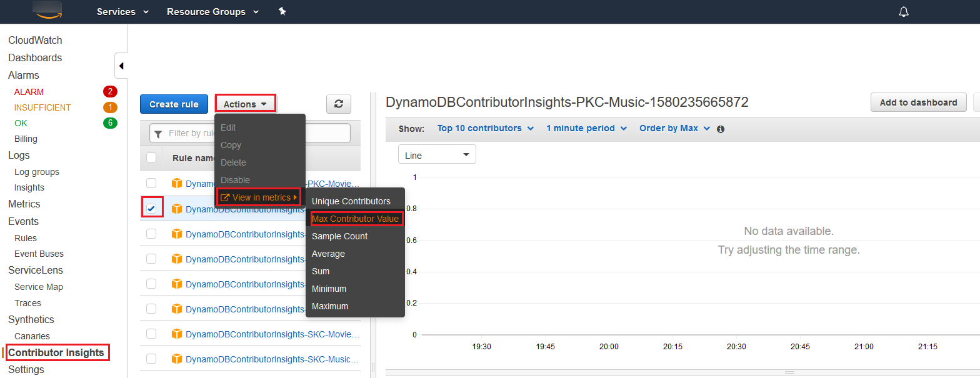Collapse the left navigation panel arrow
Viewport: 980px width, 378px height.
pyautogui.click(x=121, y=66)
